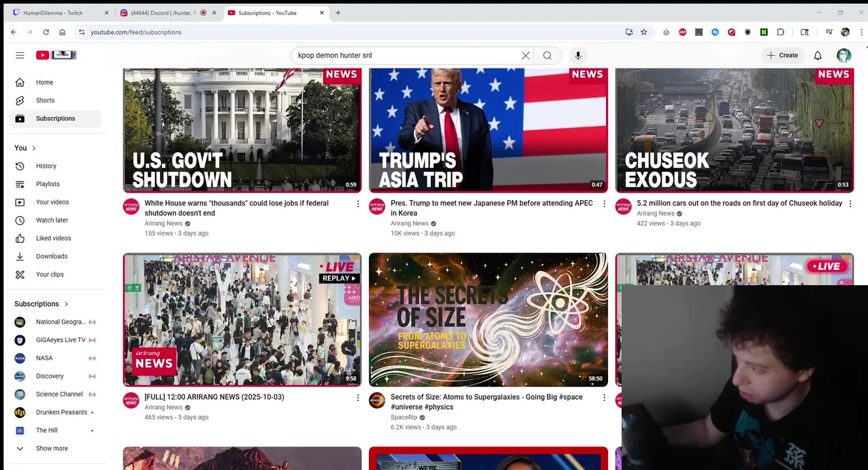Viewport: 868px width, 470px height.
Task: Expand the You section chevron
Action: click(x=34, y=148)
